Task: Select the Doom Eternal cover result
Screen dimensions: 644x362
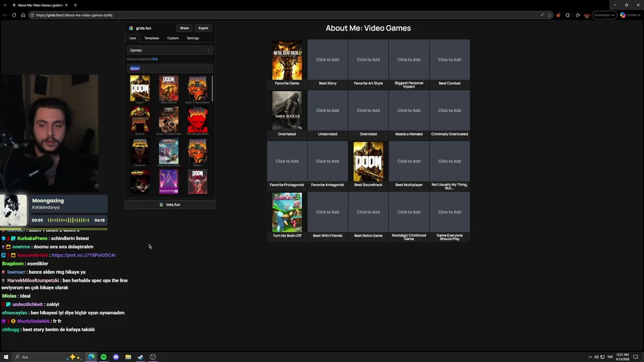Action: click(x=169, y=88)
